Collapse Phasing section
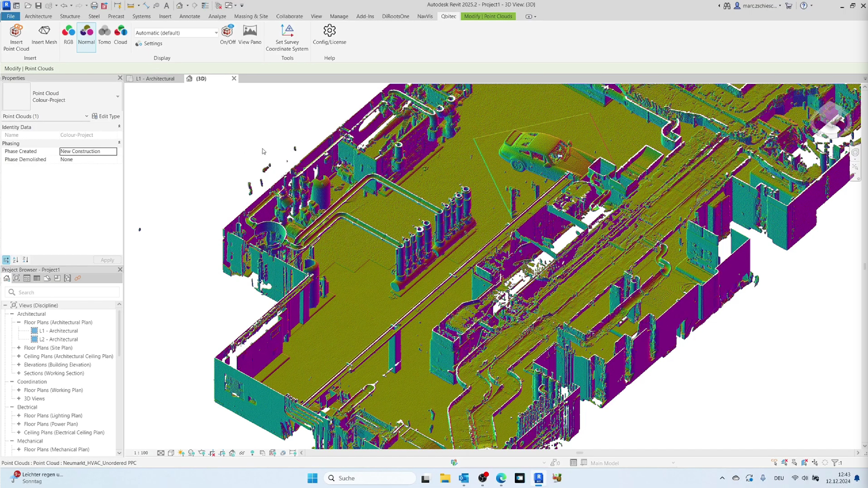Viewport: 868px width, 488px height. [119, 143]
